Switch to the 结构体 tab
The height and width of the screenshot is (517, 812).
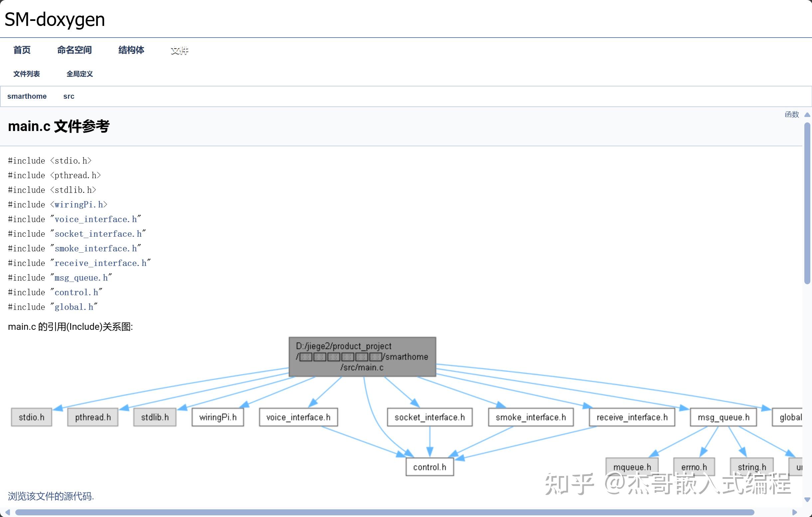(x=131, y=50)
